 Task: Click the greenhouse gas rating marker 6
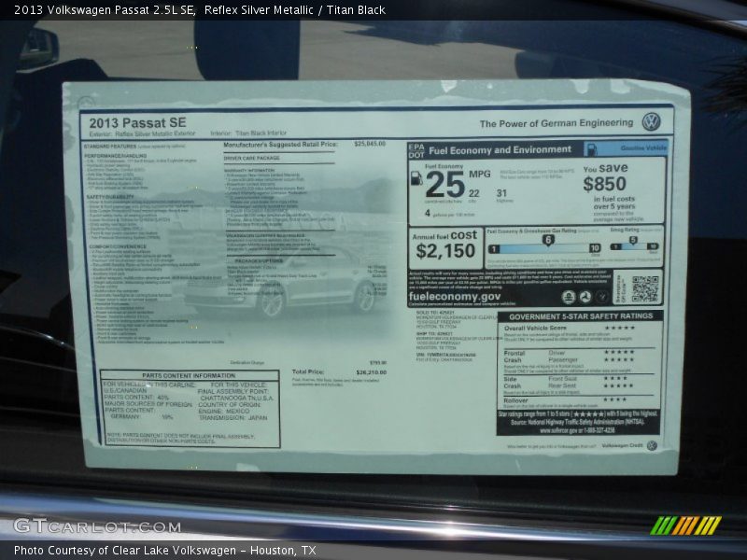pyautogui.click(x=548, y=240)
